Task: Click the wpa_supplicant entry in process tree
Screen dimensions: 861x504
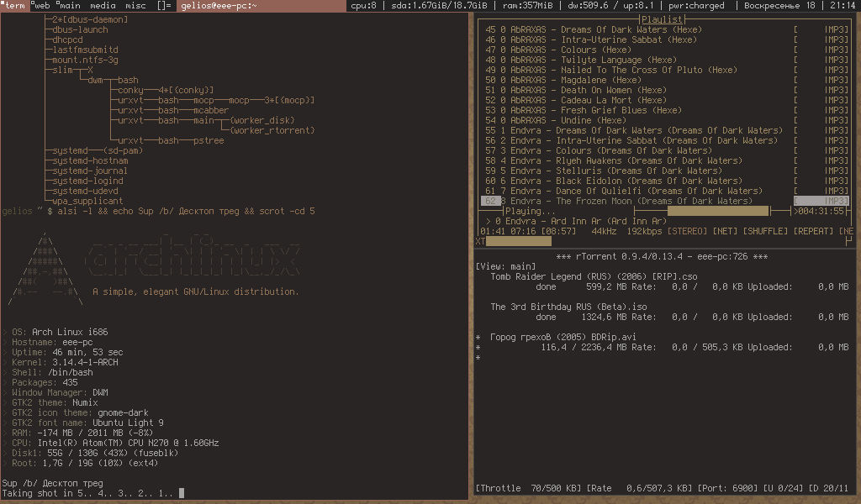Action: 87,201
